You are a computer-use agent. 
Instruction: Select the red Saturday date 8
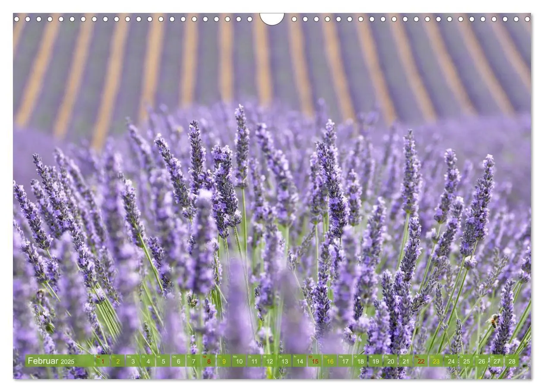coord(209,361)
